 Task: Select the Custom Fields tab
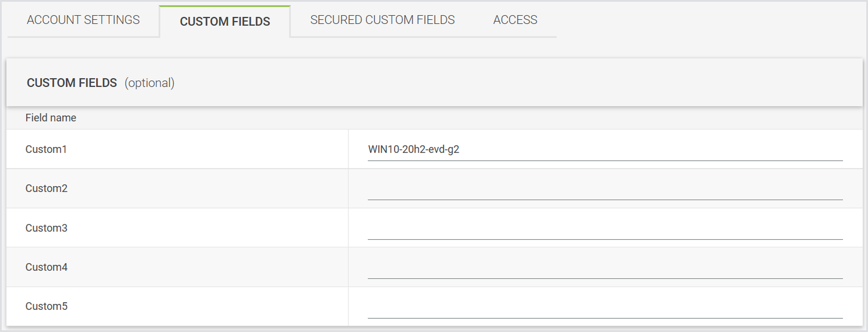click(x=225, y=22)
